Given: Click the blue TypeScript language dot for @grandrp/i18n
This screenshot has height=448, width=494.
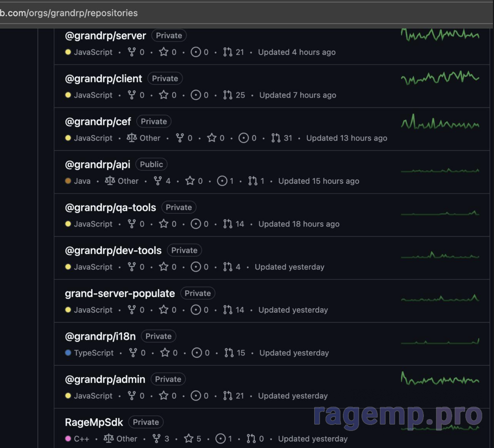Looking at the screenshot, I should pos(68,353).
